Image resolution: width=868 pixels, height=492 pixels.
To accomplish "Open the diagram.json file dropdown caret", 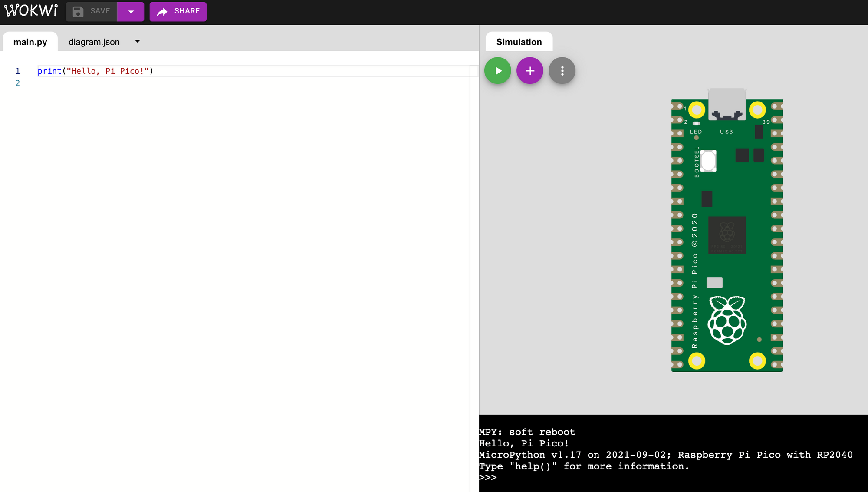I will 137,41.
